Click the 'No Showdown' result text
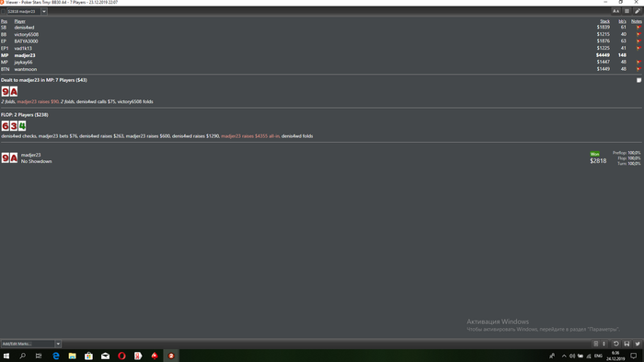Screen dimensions: 644x362 [36, 162]
